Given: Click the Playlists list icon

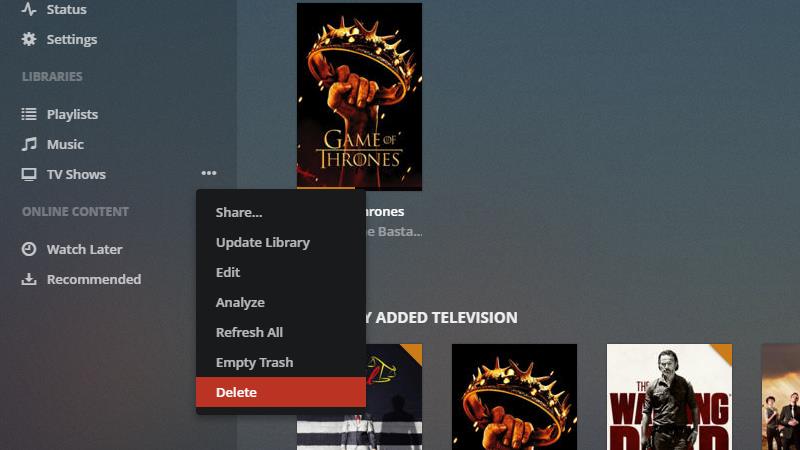Looking at the screenshot, I should point(29,114).
